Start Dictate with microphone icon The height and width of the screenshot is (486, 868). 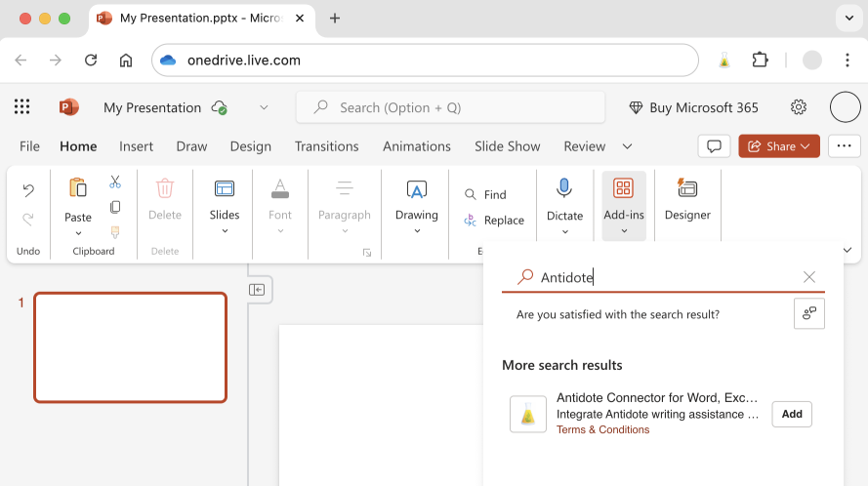[564, 188]
